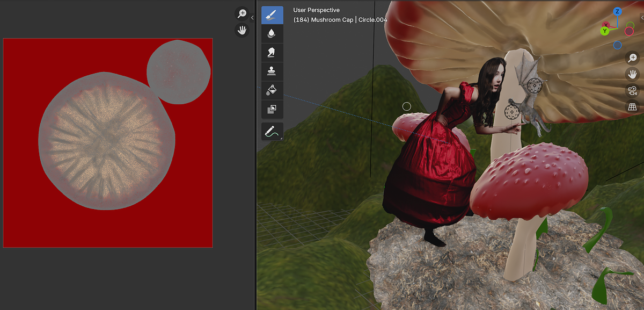Click the 3D viewport zoom magnifier icon
This screenshot has width=644, height=310.
(632, 57)
